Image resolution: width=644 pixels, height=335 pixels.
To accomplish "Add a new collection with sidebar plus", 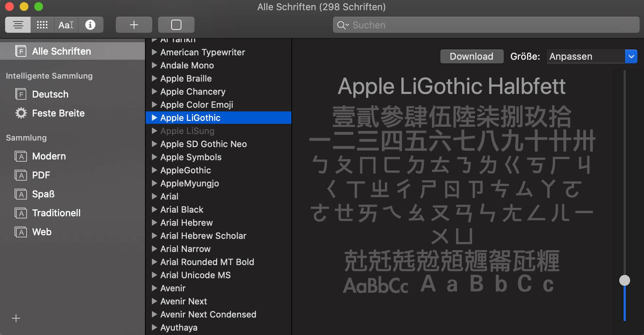I will pos(16,318).
